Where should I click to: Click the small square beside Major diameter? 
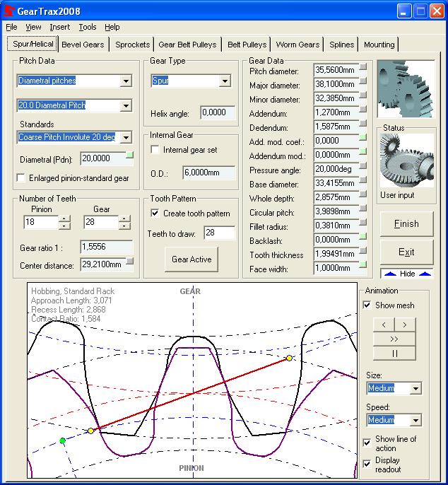point(363,81)
